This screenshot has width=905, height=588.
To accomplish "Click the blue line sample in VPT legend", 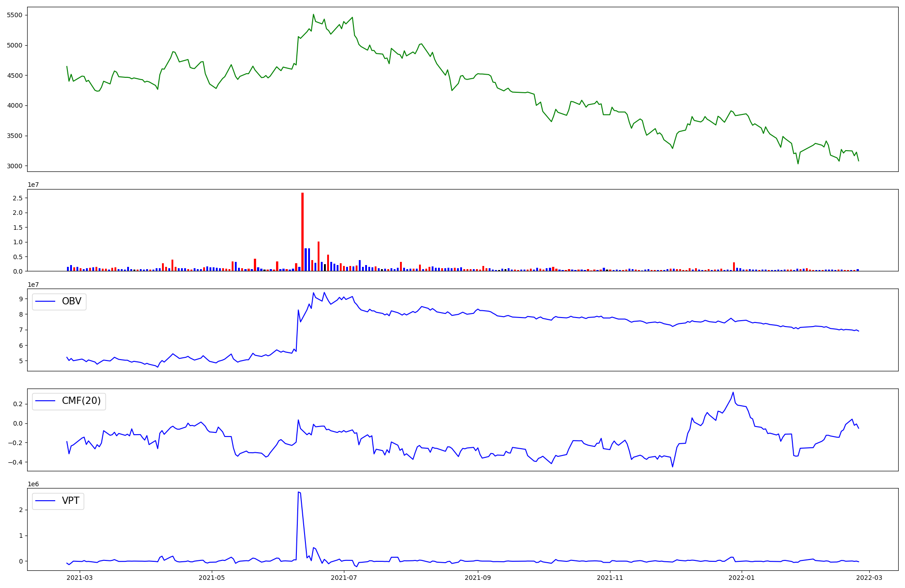I will (x=45, y=501).
